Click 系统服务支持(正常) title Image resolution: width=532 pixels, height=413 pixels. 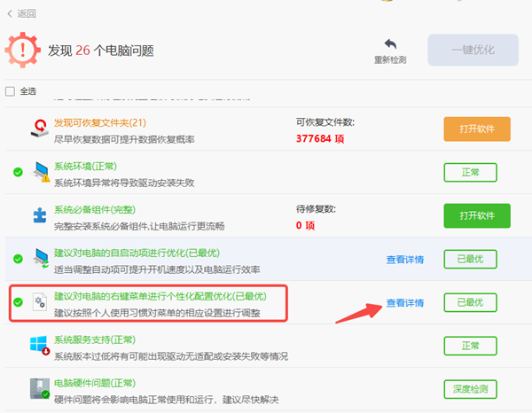(x=95, y=339)
